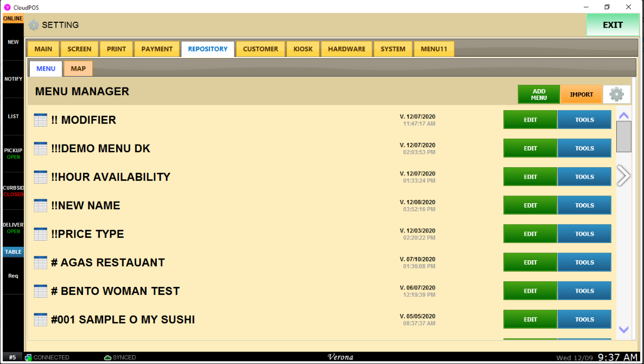Open TOOLS for # BENTO WOMAN TEST

pos(584,291)
